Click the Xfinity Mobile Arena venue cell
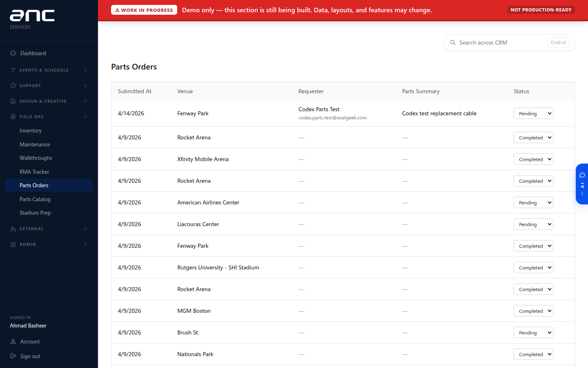The height and width of the screenshot is (368, 588). [x=203, y=159]
